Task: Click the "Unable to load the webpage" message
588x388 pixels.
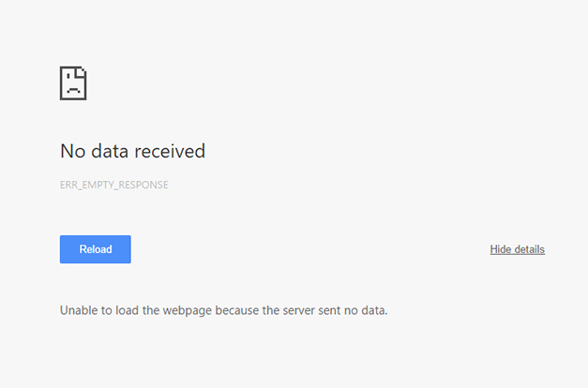Action: [223, 310]
